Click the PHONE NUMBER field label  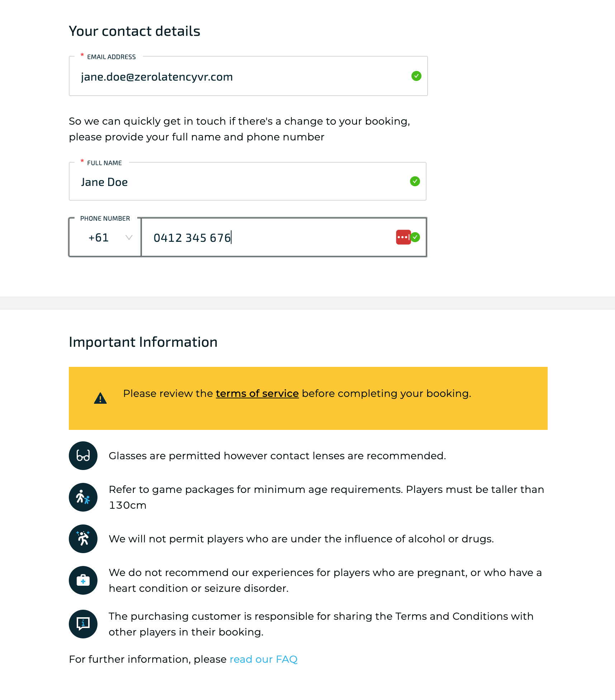coord(105,219)
